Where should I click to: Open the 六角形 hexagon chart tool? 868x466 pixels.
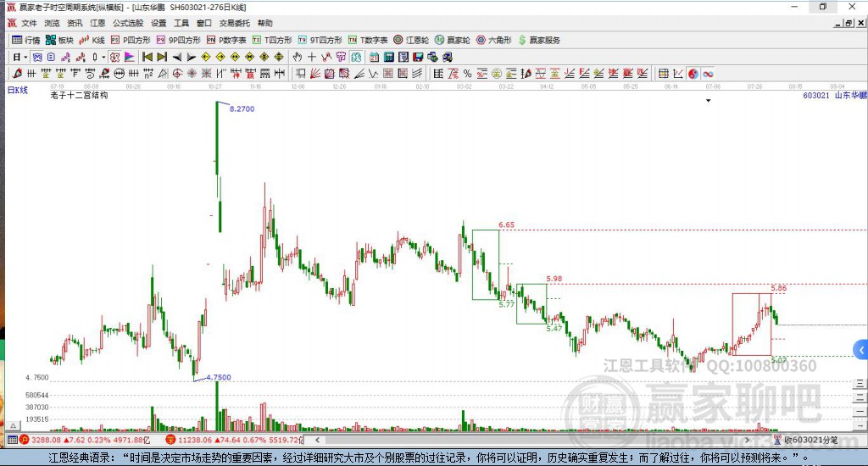[494, 40]
